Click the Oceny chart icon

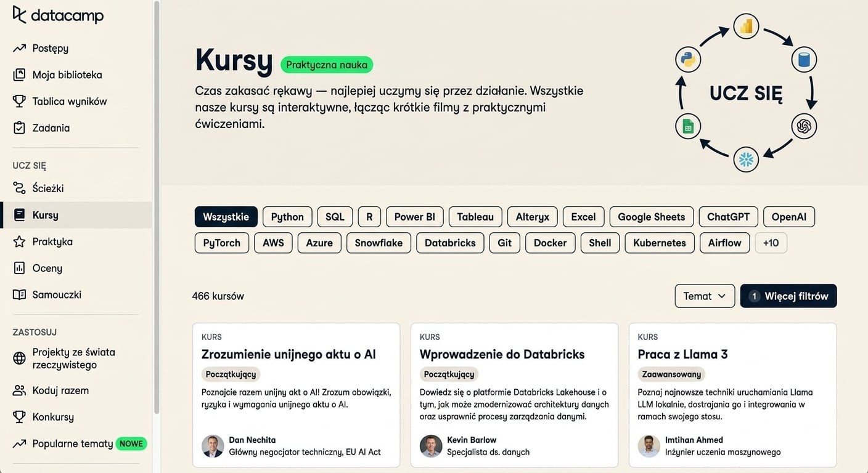[19, 268]
